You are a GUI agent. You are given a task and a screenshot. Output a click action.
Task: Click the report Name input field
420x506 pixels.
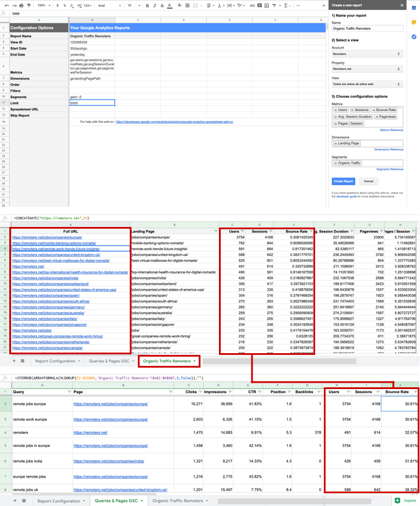click(x=367, y=28)
